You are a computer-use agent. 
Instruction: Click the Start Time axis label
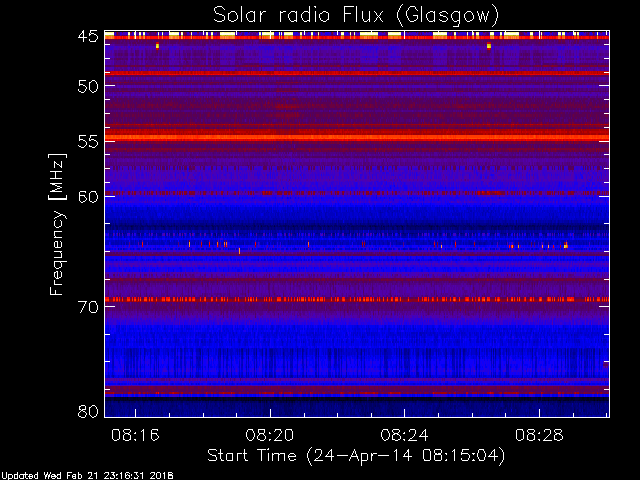click(x=356, y=456)
